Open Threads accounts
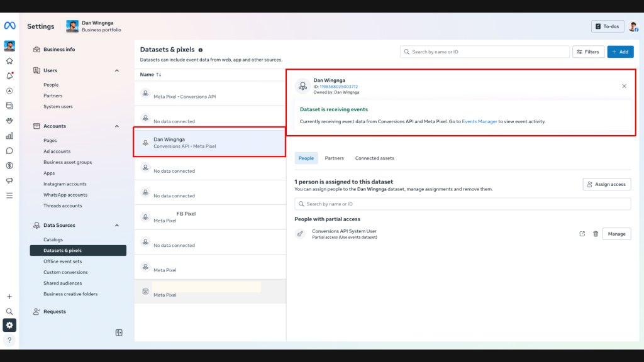The width and height of the screenshot is (644, 362). click(x=62, y=206)
